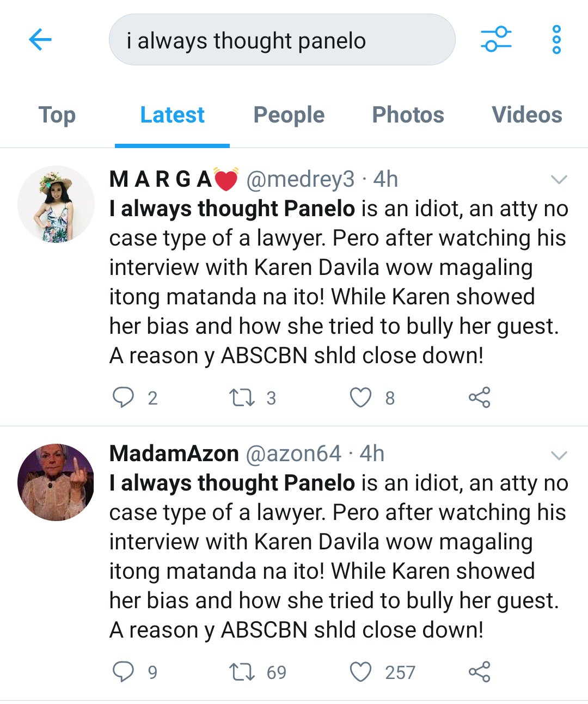Expand options chevron on MadamAzon tweet
The height and width of the screenshot is (704, 588).
coord(559,455)
